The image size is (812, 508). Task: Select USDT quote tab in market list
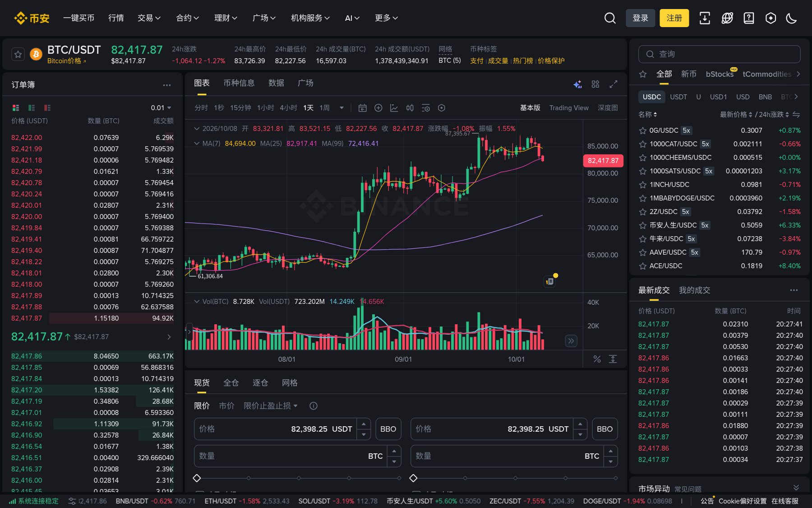(x=678, y=97)
